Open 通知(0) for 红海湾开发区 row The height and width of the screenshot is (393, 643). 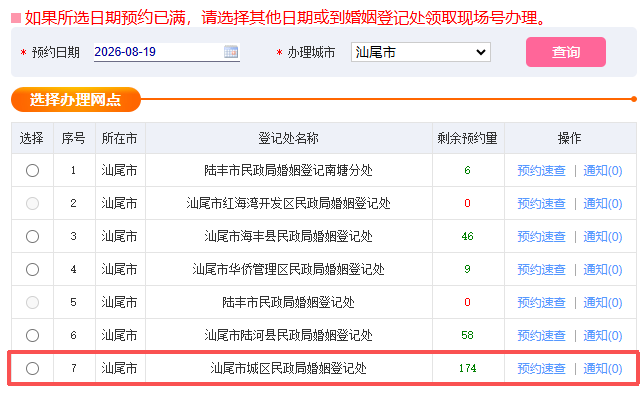coord(602,203)
